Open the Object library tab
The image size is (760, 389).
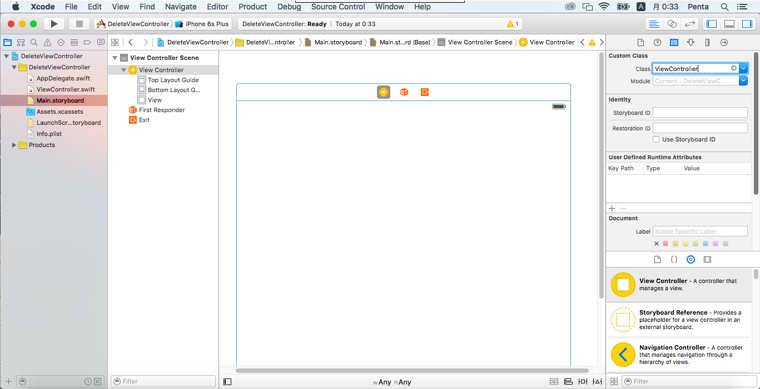coord(691,260)
